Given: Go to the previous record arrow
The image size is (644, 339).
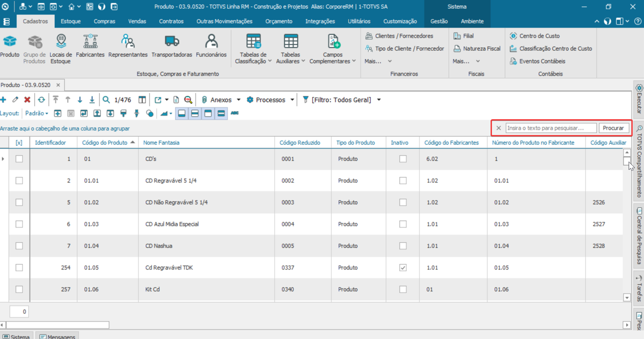Looking at the screenshot, I should 68,100.
